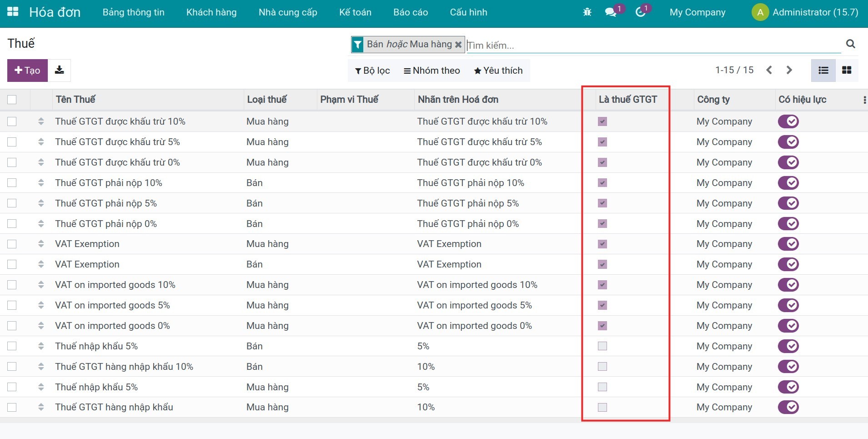Go to next page arrow
Image resolution: width=868 pixels, height=439 pixels.
point(789,70)
